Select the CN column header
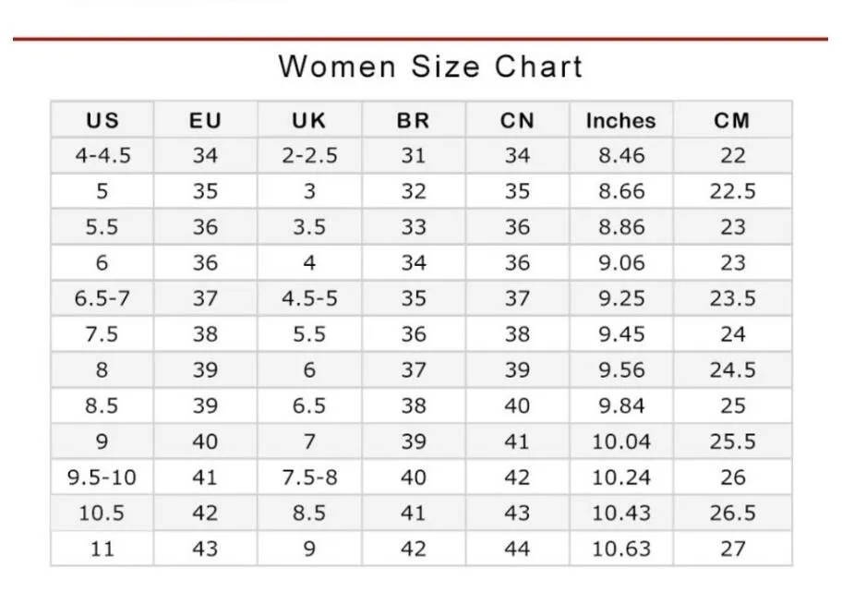 coord(517,120)
